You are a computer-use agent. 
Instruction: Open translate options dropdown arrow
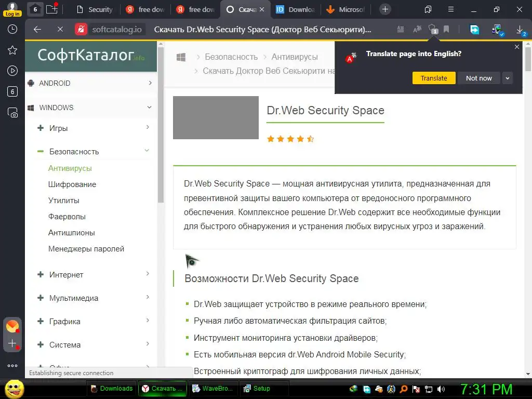tap(507, 78)
